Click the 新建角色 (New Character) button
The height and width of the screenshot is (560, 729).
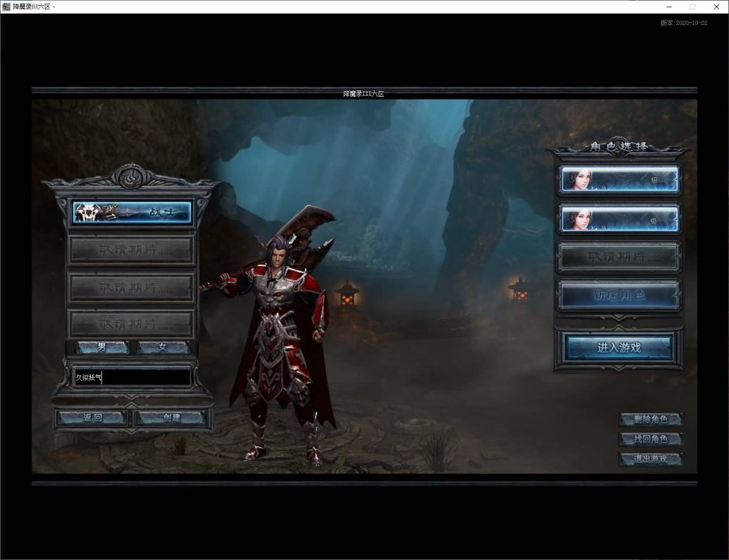coord(619,295)
